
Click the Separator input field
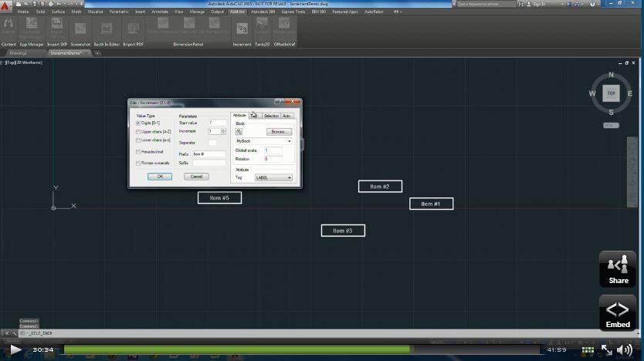(212, 143)
